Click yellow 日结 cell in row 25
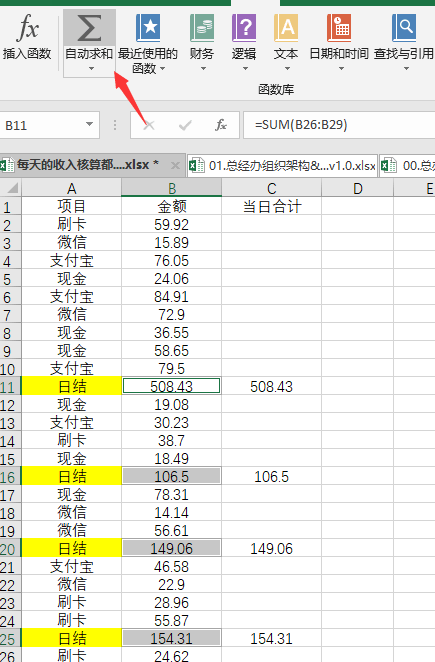The height and width of the screenshot is (662, 435). (x=71, y=639)
